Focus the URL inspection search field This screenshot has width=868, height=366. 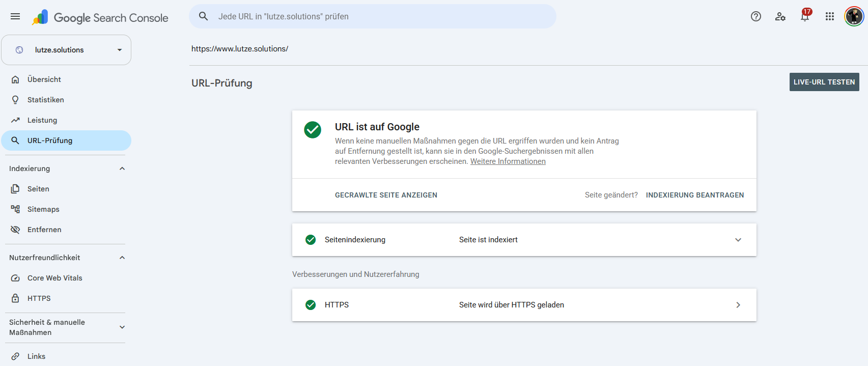pyautogui.click(x=373, y=16)
